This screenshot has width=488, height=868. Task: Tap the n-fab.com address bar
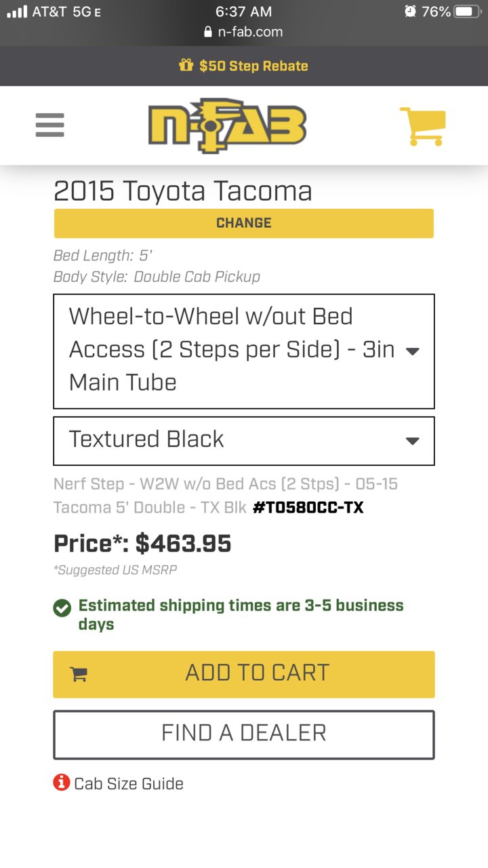click(244, 32)
